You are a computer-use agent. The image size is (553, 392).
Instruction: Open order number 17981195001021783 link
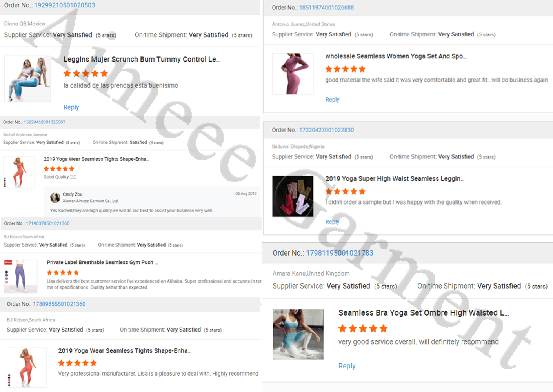340,253
